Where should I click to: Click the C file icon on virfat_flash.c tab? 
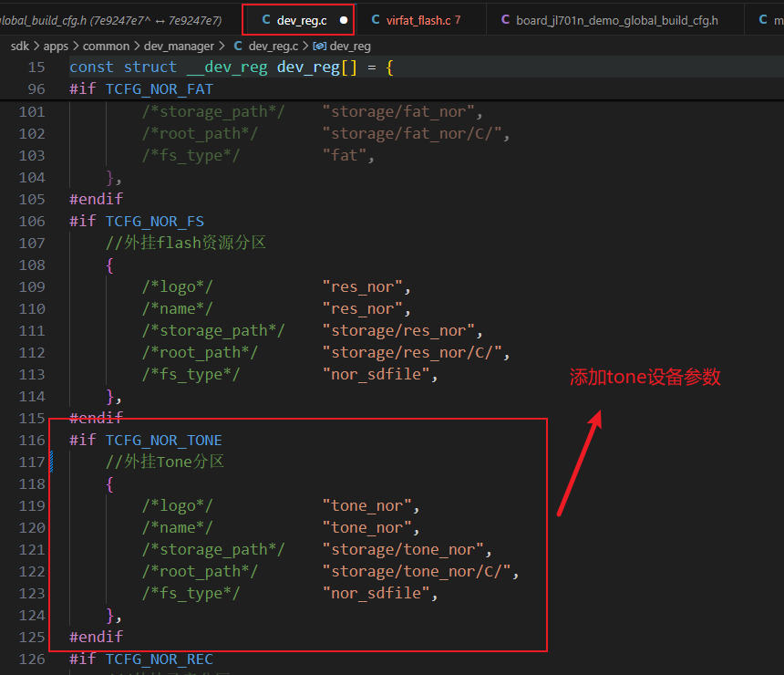point(376,19)
